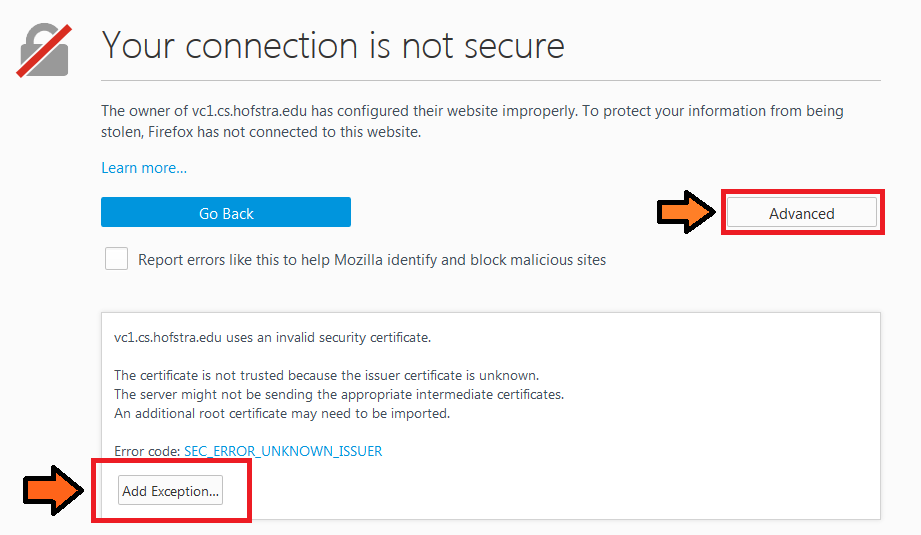Click the horizontal divider below the heading

[490, 80]
